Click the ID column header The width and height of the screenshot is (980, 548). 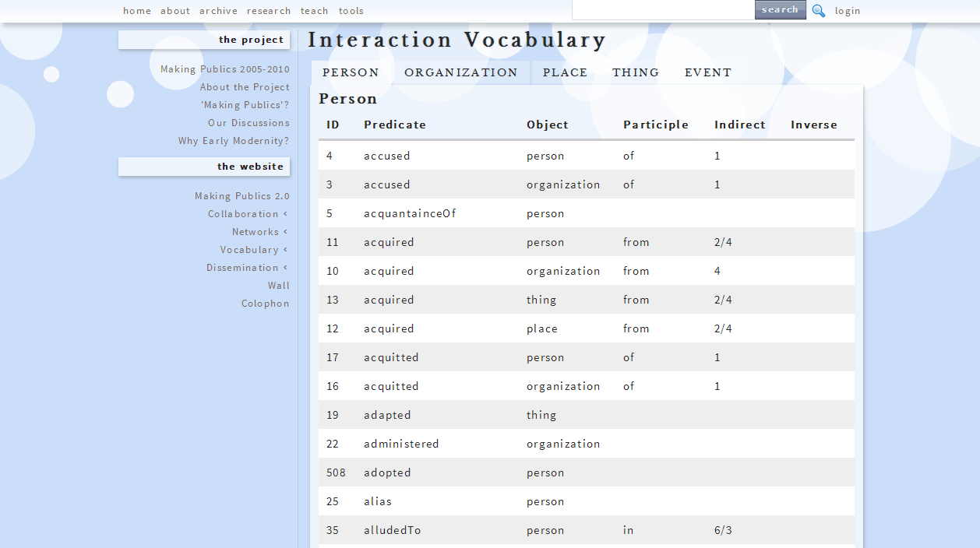[x=333, y=125]
